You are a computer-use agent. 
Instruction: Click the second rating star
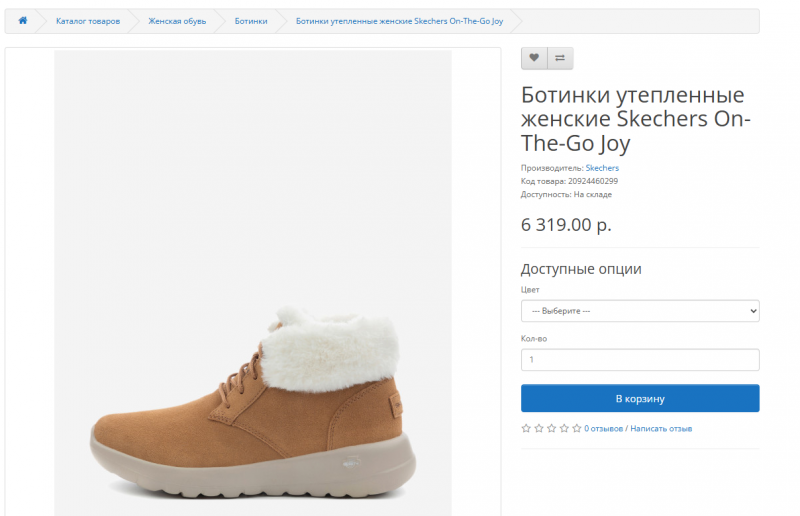(538, 428)
